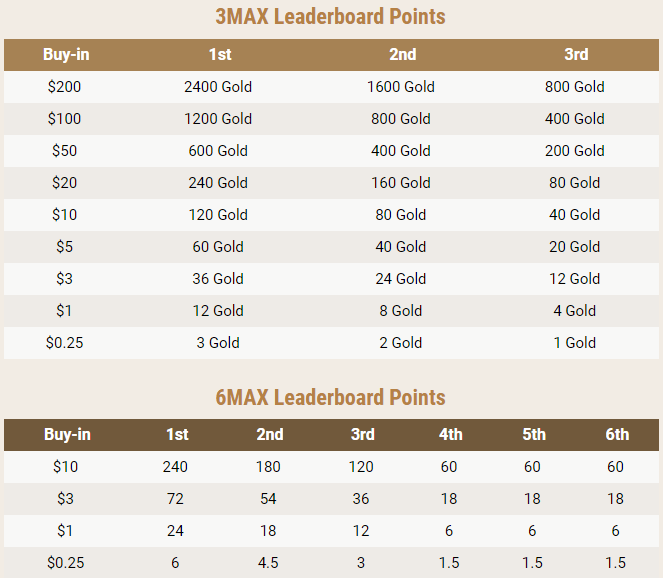Image resolution: width=663 pixels, height=578 pixels.
Task: Click the 3MAX Leaderboard Points heading
Action: pos(330,17)
